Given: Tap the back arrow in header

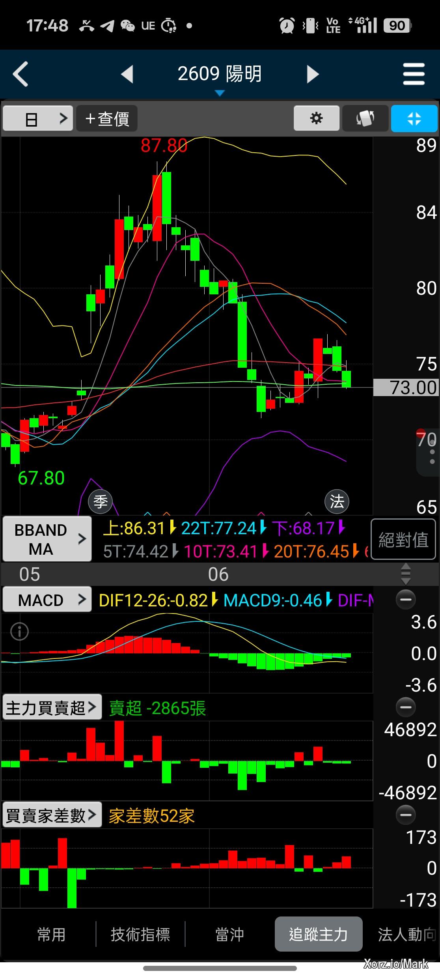Looking at the screenshot, I should point(21,74).
